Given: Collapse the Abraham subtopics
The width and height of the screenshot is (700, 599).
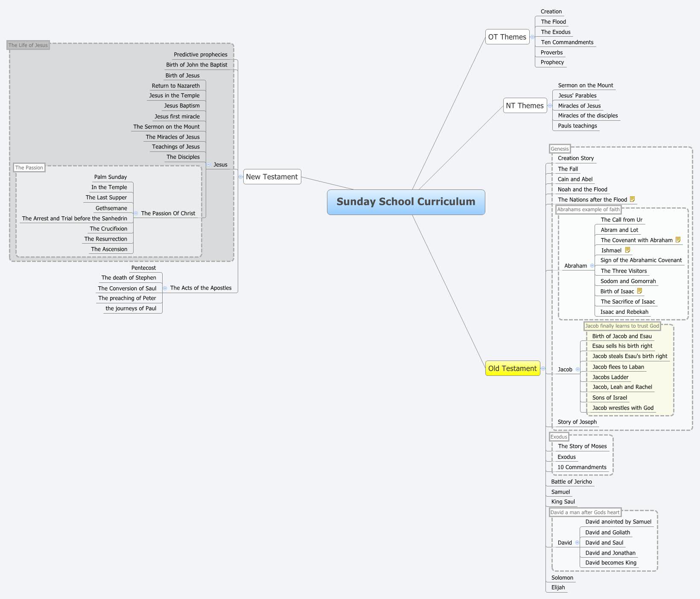Looking at the screenshot, I should coord(592,266).
